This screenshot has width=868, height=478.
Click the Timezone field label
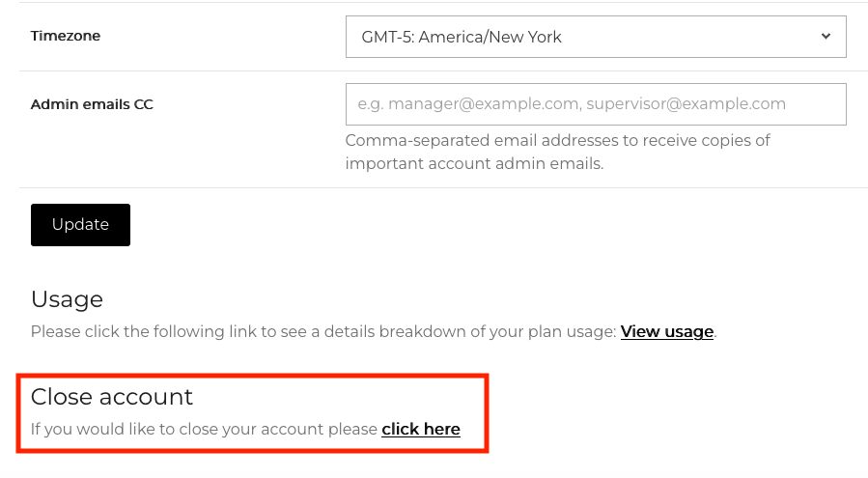(66, 36)
